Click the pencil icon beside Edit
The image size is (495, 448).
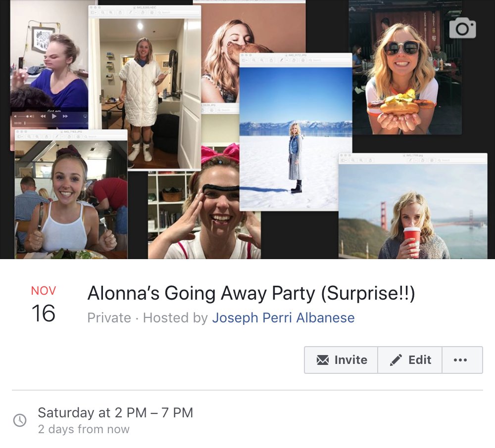click(396, 359)
